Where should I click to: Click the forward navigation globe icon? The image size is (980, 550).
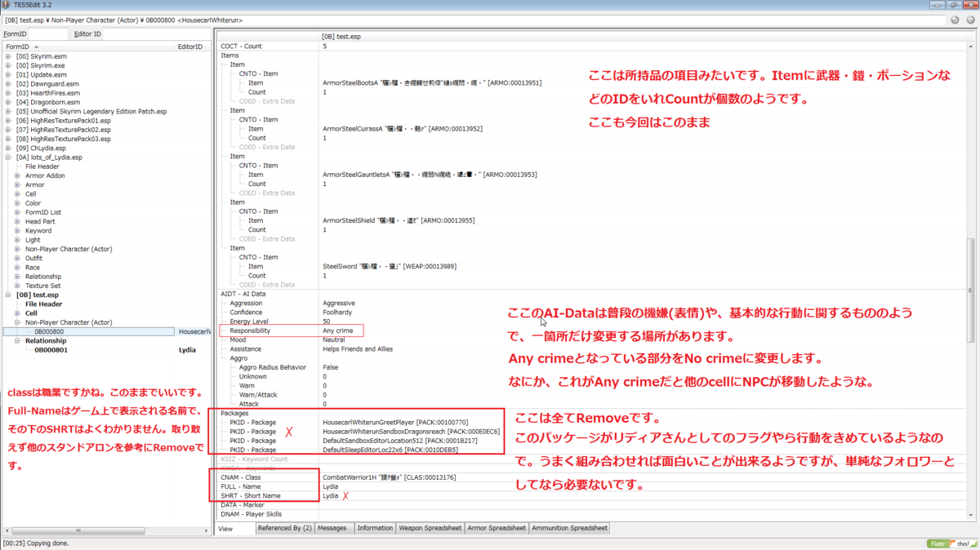[970, 20]
